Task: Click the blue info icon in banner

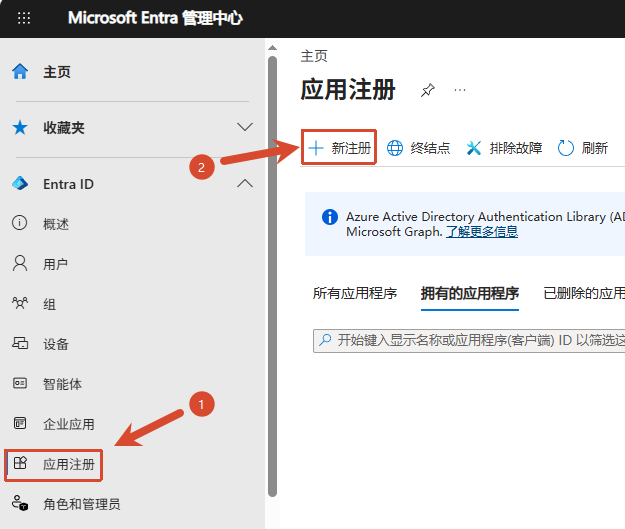Action: coord(330,217)
